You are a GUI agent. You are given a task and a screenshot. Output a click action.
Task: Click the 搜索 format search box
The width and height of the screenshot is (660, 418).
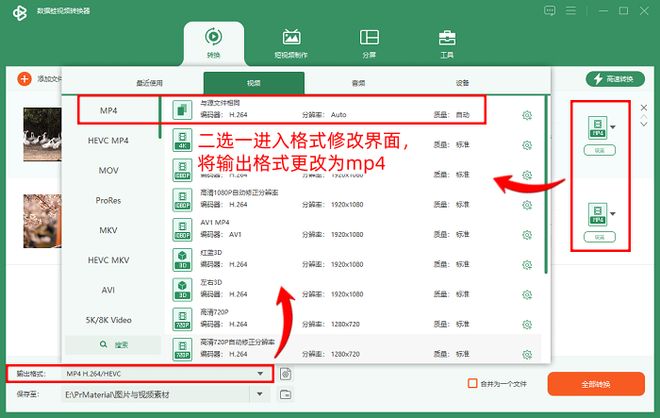109,344
